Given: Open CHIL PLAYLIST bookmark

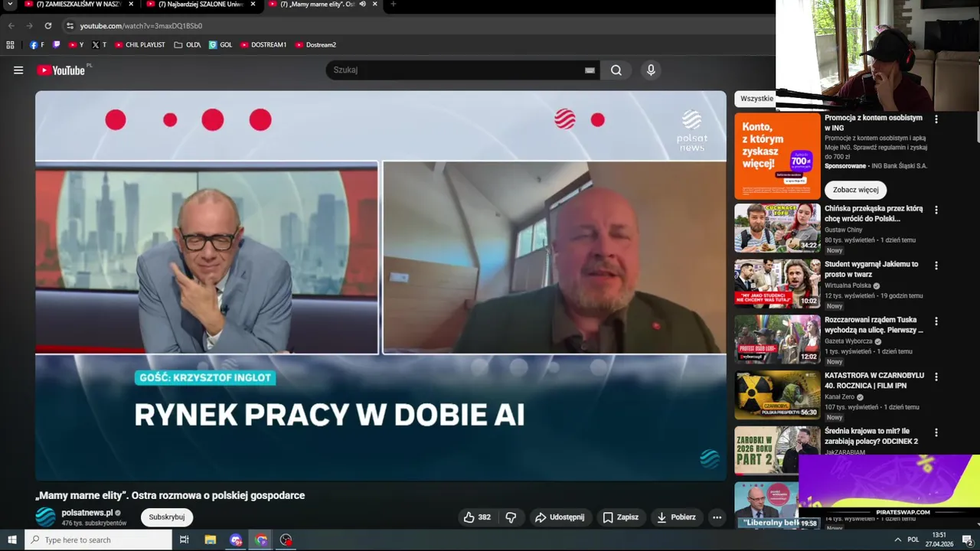Looking at the screenshot, I should [x=140, y=45].
